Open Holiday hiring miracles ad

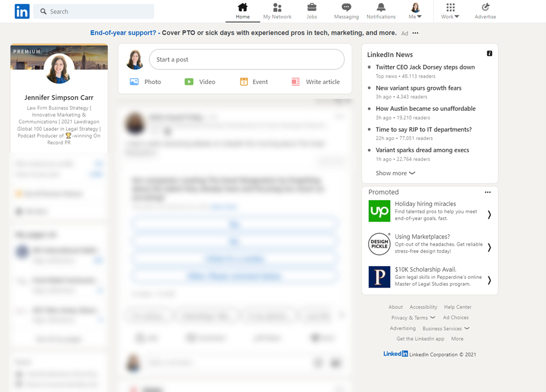tap(425, 204)
